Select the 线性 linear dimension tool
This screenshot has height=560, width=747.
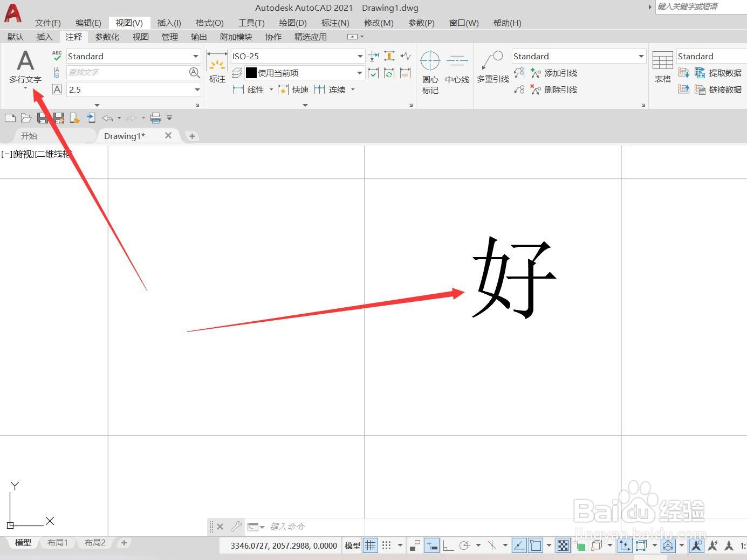(249, 89)
